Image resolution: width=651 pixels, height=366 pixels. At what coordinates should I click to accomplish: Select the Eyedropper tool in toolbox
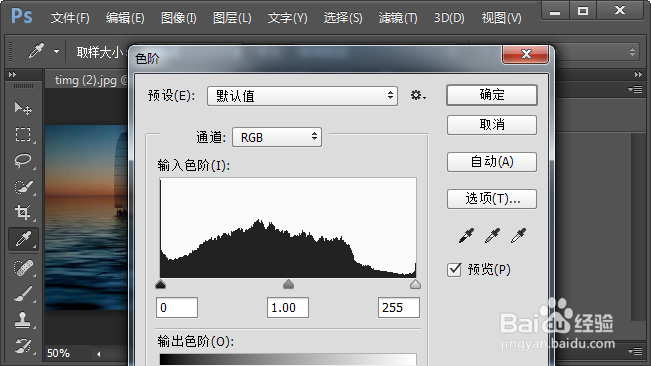[23, 239]
